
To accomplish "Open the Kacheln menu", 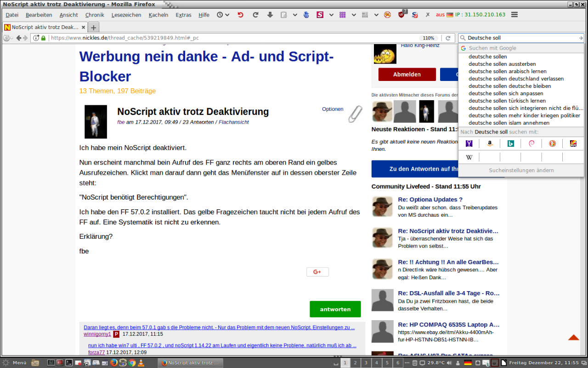I will [x=158, y=15].
